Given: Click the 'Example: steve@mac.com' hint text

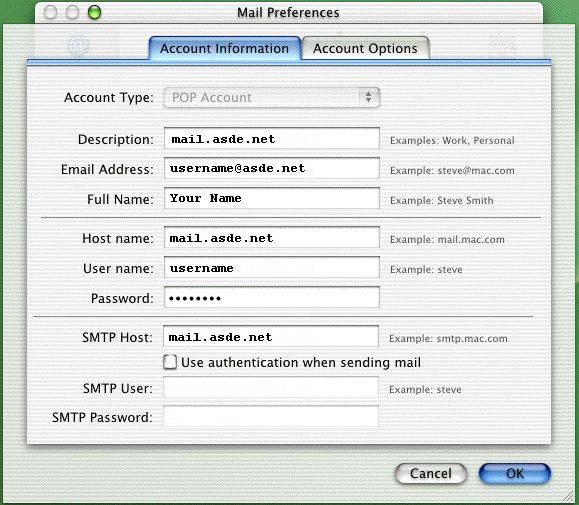Looking at the screenshot, I should point(452,171).
